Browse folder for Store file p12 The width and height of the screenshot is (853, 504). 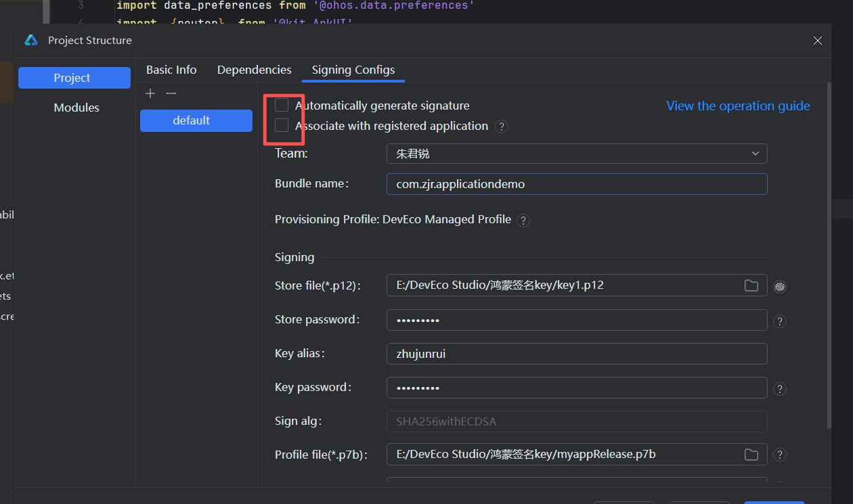[751, 285]
